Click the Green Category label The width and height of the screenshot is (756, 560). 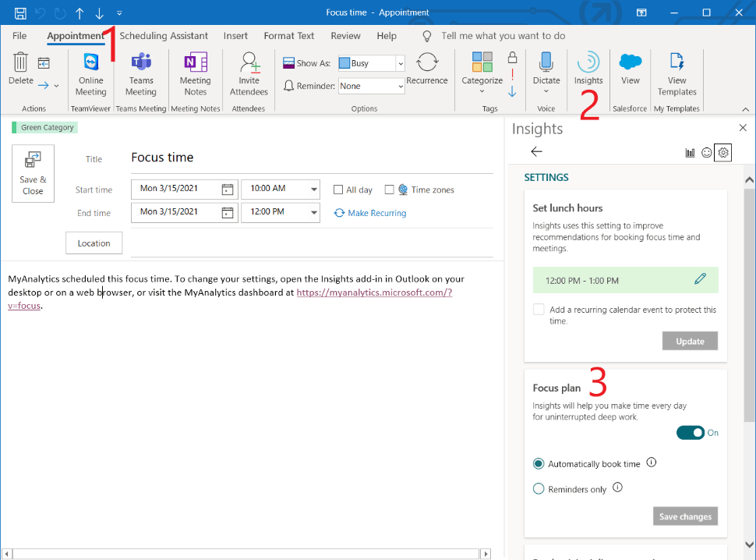click(x=44, y=126)
